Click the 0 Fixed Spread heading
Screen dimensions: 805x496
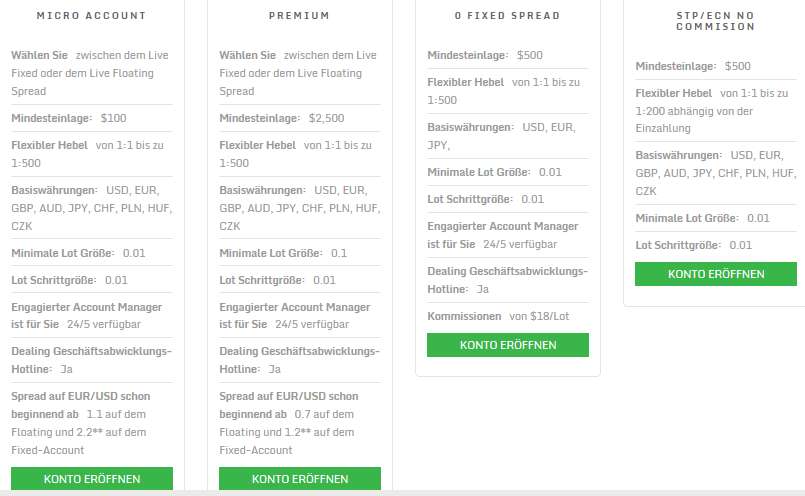point(507,16)
